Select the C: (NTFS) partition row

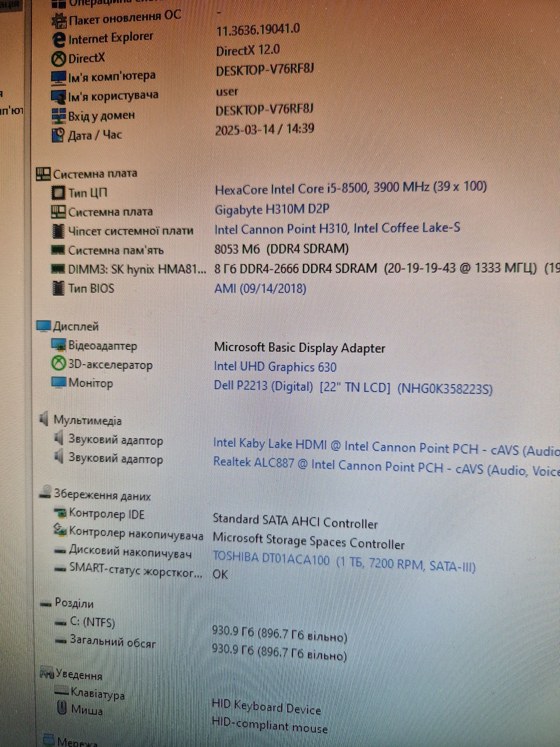93,622
